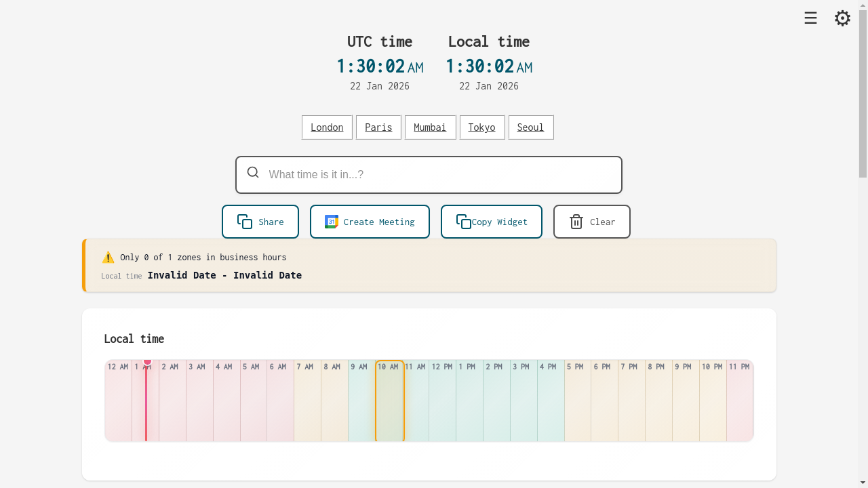Pick the 5 PM hour block

(x=577, y=401)
